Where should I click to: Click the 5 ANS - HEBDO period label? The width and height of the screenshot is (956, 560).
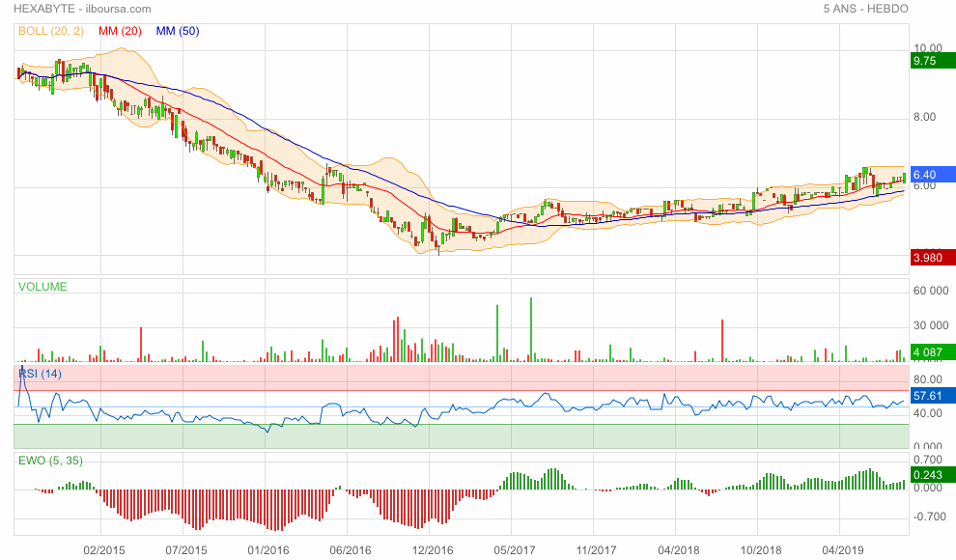pyautogui.click(x=865, y=9)
